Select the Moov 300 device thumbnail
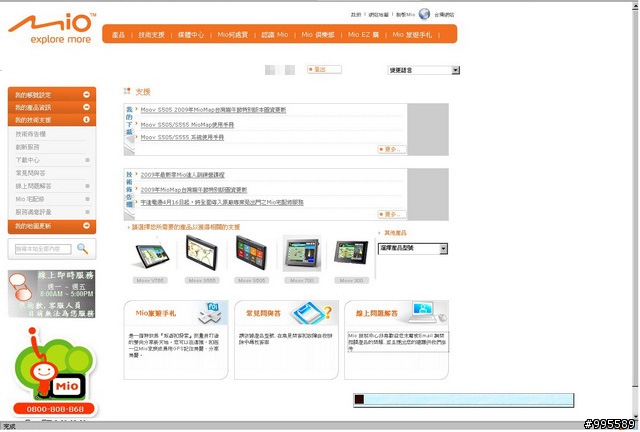640x432 pixels. tap(351, 252)
